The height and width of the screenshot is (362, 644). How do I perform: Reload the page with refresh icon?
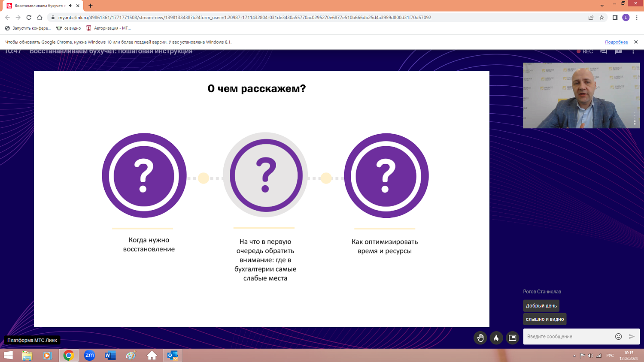[28, 18]
